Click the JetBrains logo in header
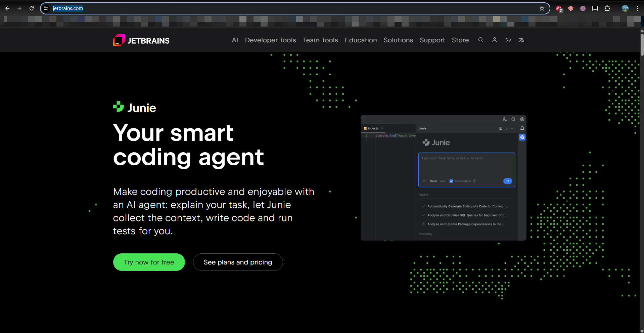This screenshot has height=333, width=644. coord(141,40)
